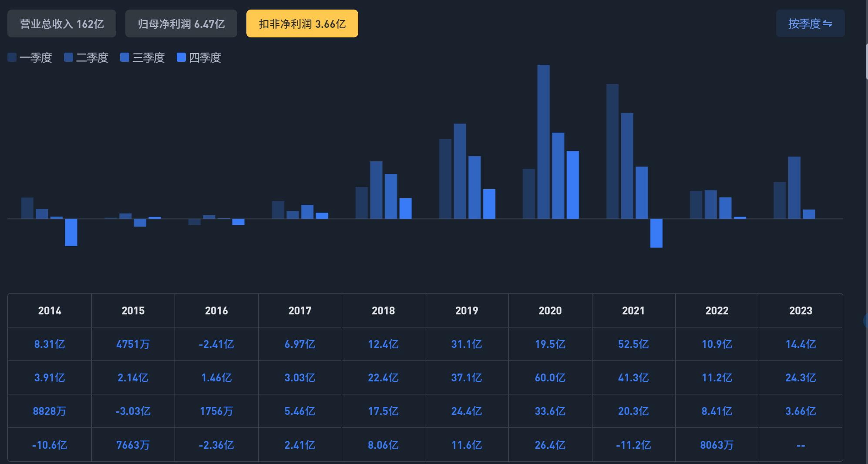
Task: Click the 5.46亿 cell
Action: tap(300, 411)
